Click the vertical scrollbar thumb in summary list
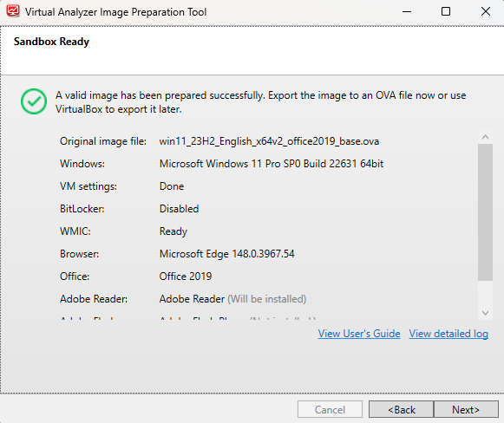Image resolution: width=504 pixels, height=423 pixels. pyautogui.click(x=486, y=212)
